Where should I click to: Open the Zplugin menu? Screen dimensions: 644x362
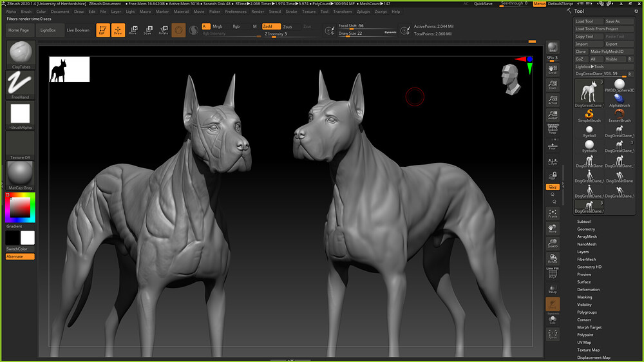pyautogui.click(x=363, y=12)
